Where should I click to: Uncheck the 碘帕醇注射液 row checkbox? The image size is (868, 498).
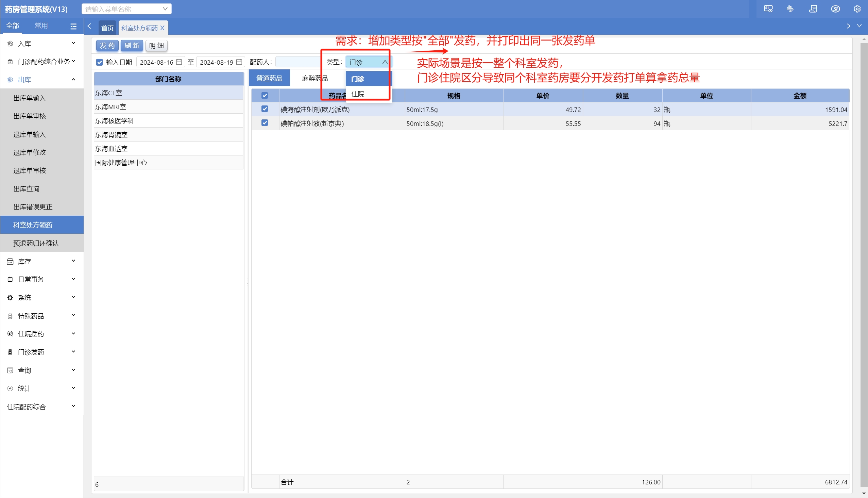(265, 123)
